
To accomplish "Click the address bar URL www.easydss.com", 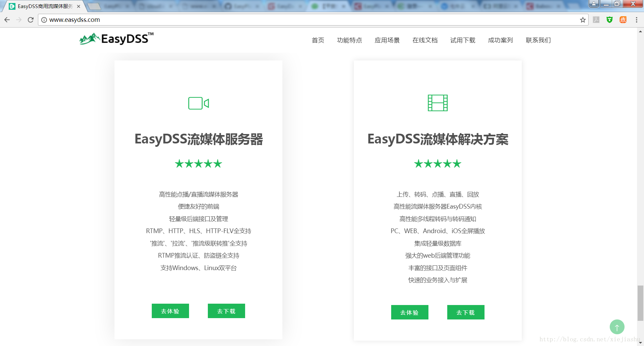I will click(x=75, y=20).
